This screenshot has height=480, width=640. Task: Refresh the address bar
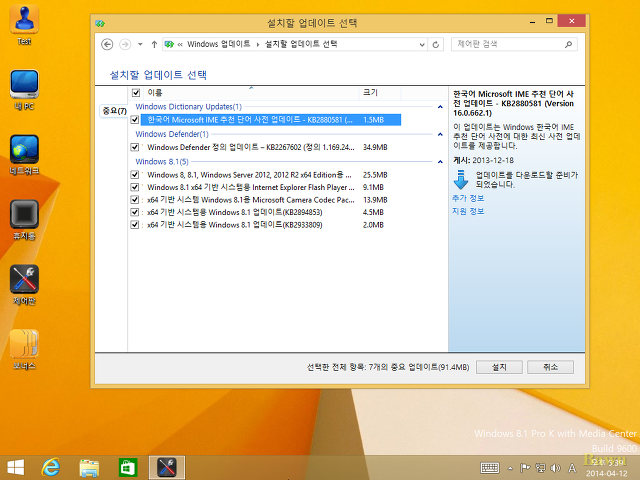click(436, 44)
